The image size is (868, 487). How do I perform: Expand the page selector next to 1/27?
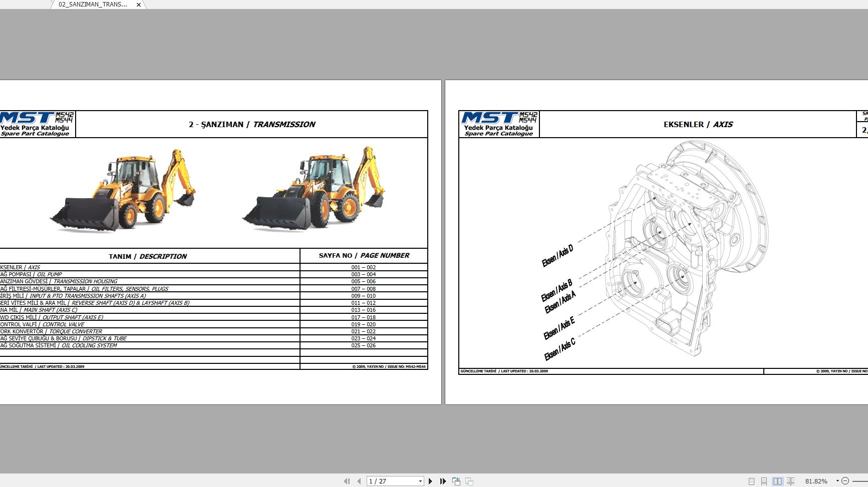coord(421,481)
